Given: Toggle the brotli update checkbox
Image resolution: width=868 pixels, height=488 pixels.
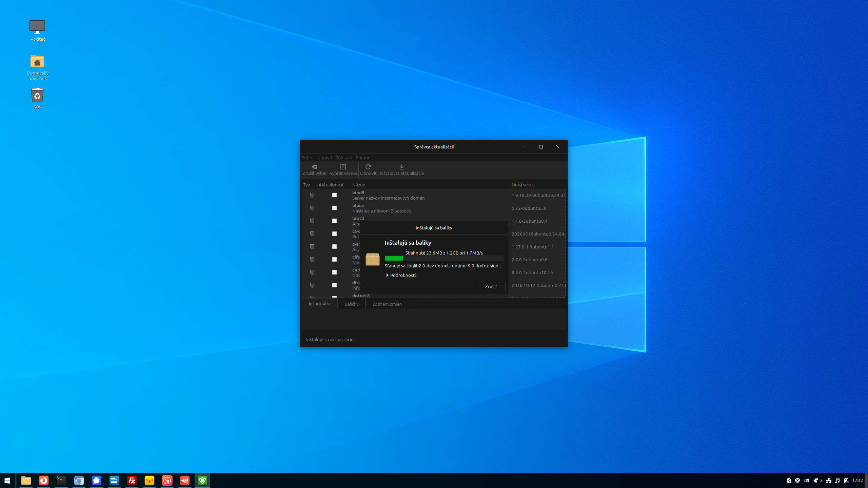Looking at the screenshot, I should pyautogui.click(x=334, y=221).
